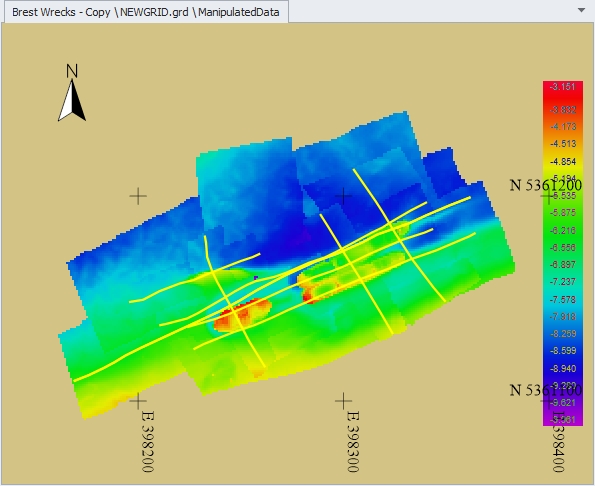Viewport: 595px width, 486px height.
Task: Click the small purple marker between the wrecks
Action: (256, 278)
